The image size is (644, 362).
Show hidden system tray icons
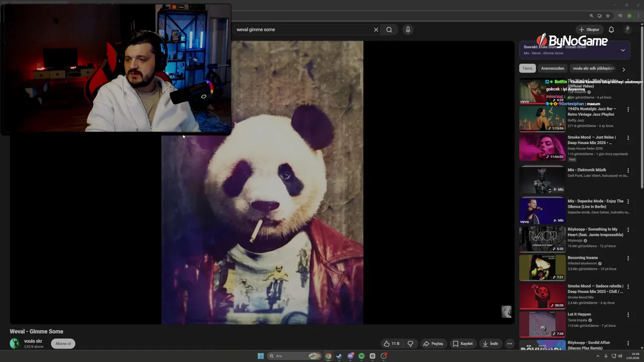coord(598,356)
